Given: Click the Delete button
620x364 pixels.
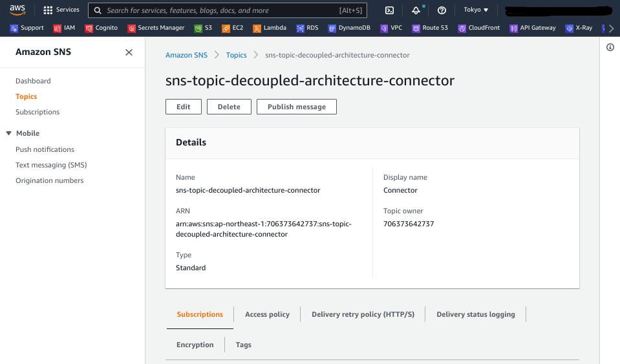Looking at the screenshot, I should (x=229, y=107).
